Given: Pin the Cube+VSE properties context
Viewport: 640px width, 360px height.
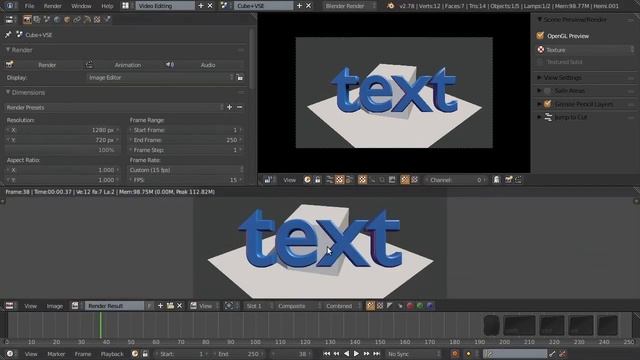Looking at the screenshot, I should pos(8,35).
